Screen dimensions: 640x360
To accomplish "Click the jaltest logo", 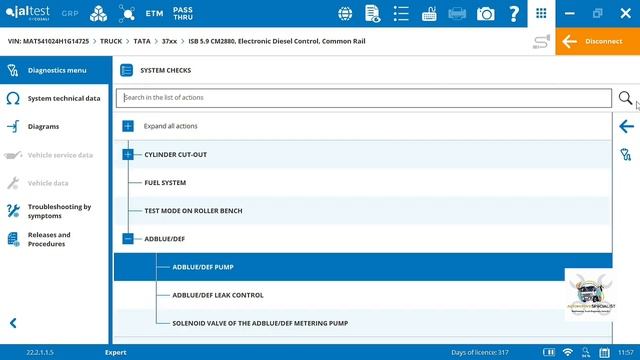I will tap(28, 13).
